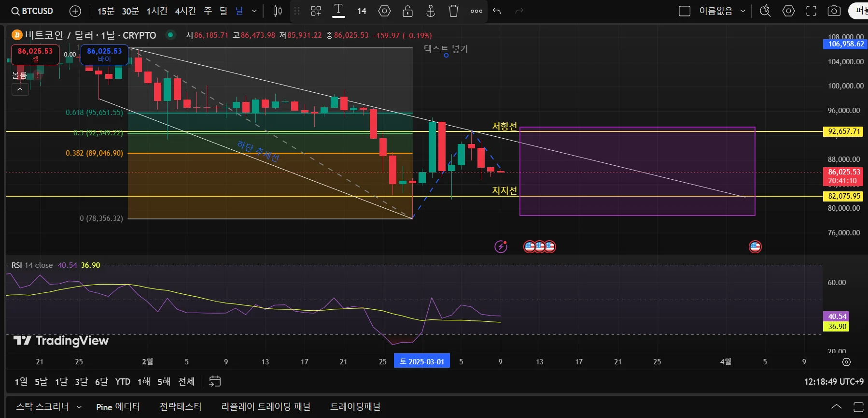
Task: Enter fullscreen mode
Action: [x=812, y=11]
